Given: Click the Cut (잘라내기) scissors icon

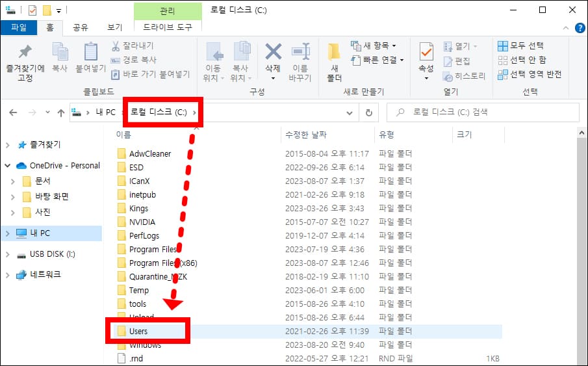Looking at the screenshot, I should (x=116, y=46).
